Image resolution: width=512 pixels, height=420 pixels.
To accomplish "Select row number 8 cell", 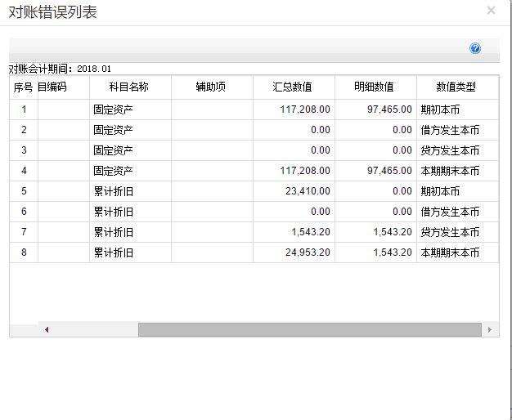I will [x=24, y=252].
